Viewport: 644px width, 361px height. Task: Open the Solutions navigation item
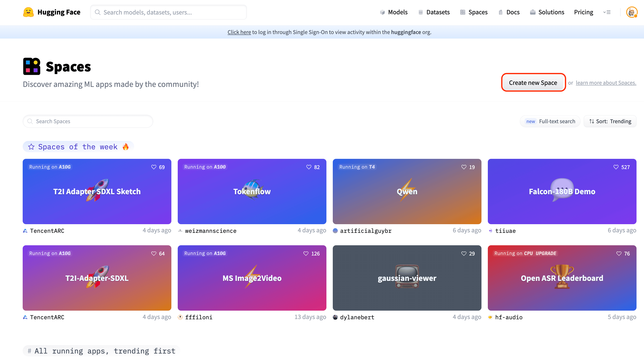[547, 12]
